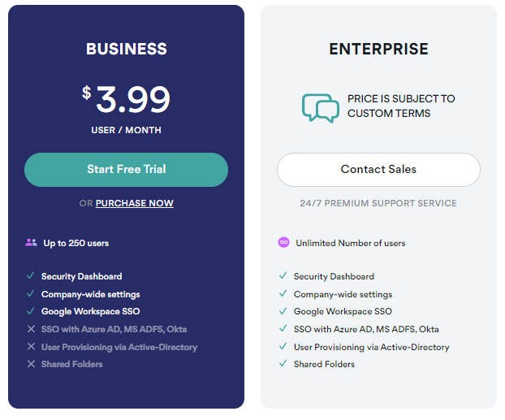Click the purple infinity icon
The image size is (505, 420).
pyautogui.click(x=283, y=242)
